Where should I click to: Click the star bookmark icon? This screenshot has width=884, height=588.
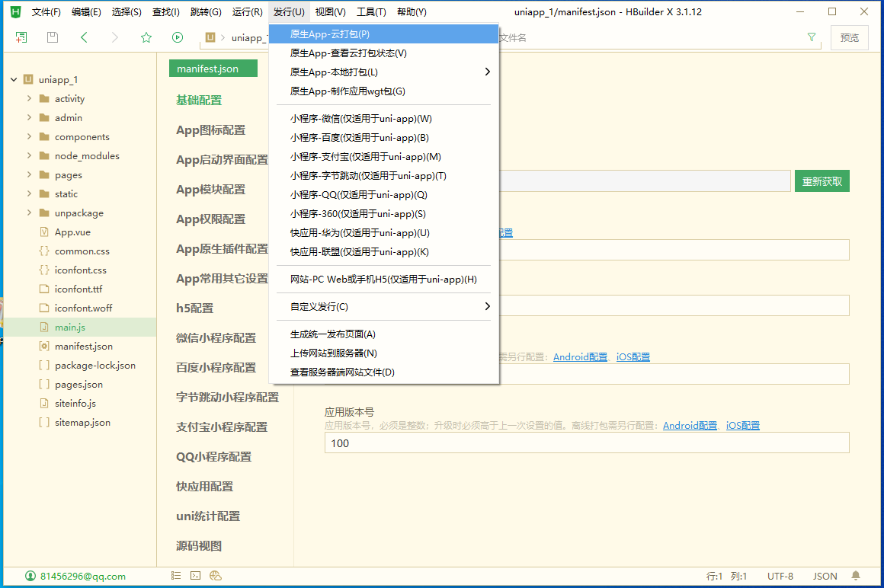click(146, 37)
